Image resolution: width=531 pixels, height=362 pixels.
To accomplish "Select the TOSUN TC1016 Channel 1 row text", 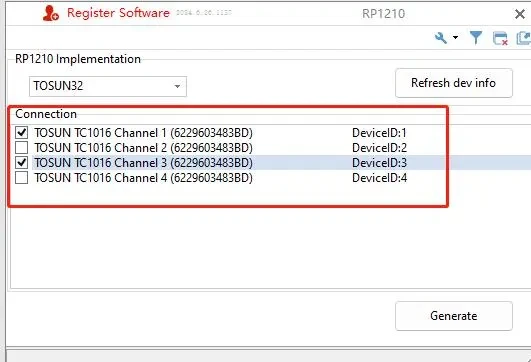I will [x=143, y=133].
